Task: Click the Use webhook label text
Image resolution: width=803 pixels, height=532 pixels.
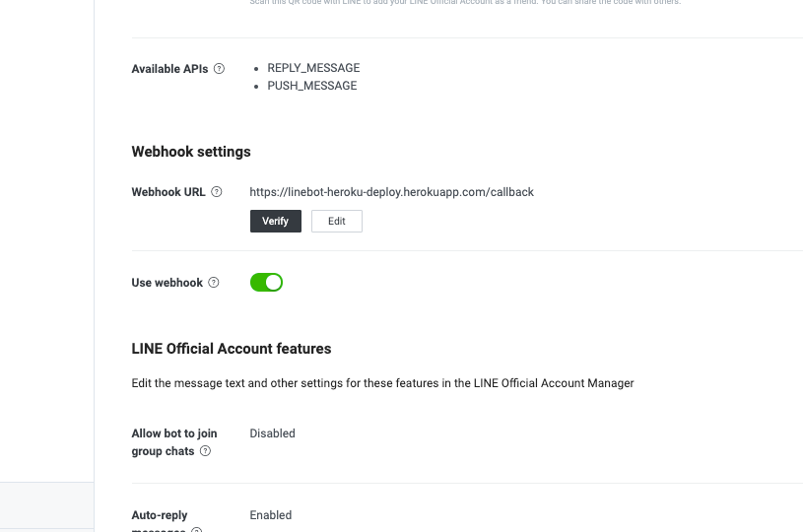Action: tap(167, 283)
